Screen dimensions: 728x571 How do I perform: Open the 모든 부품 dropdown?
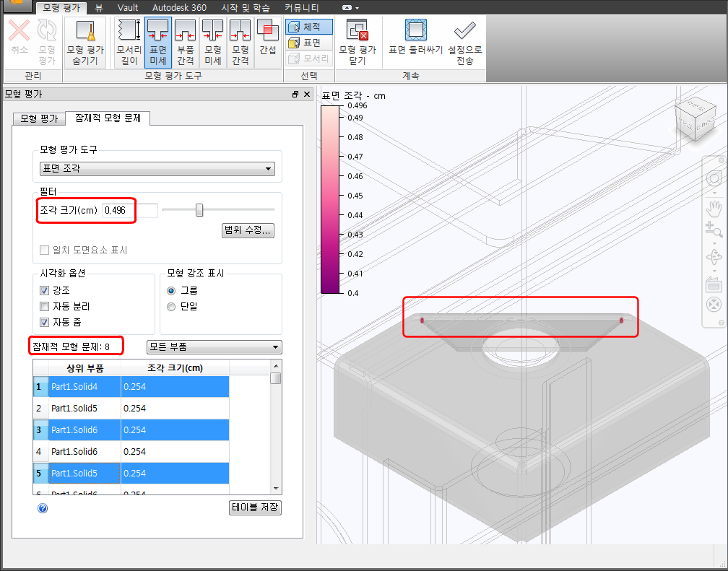click(214, 346)
